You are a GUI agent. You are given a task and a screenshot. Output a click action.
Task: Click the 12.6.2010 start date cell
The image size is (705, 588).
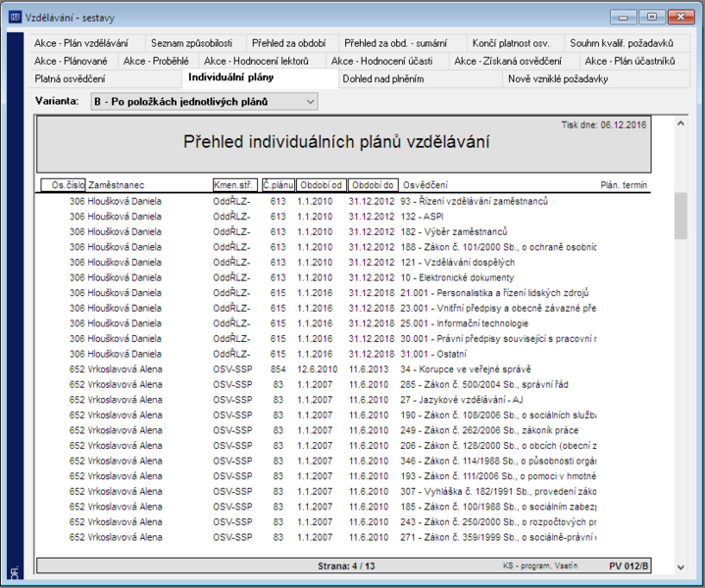tap(317, 369)
